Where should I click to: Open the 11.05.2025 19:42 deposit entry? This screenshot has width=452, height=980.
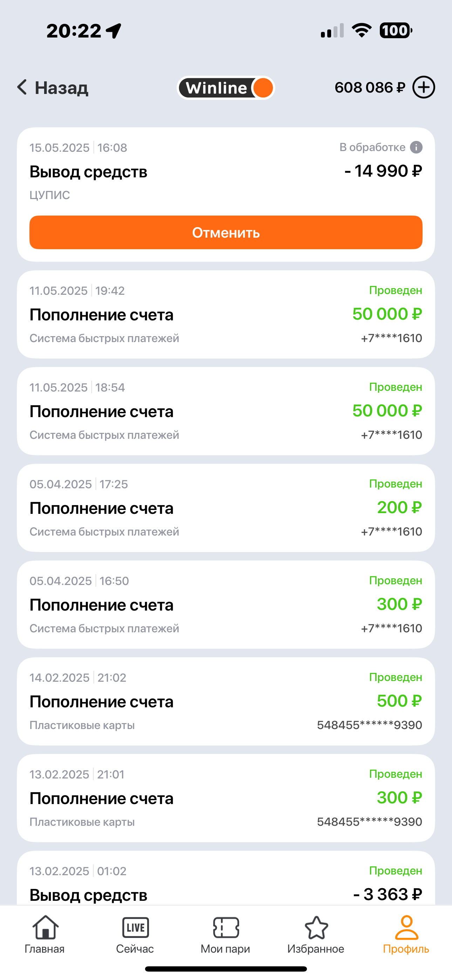(x=226, y=314)
